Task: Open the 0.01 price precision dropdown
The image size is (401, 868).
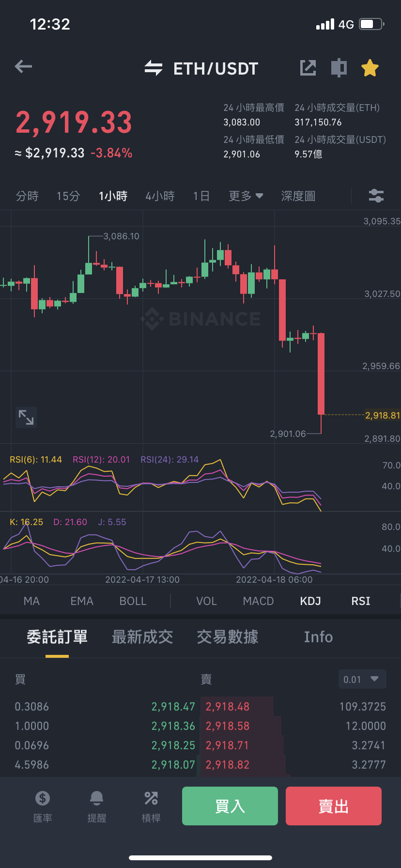Action: point(362,679)
